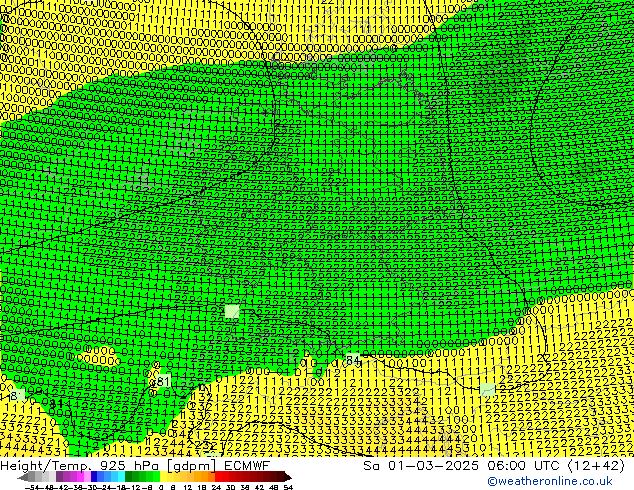Pick the yellow legend swatch above 0
This screenshot has height=490, width=634.
point(163,477)
